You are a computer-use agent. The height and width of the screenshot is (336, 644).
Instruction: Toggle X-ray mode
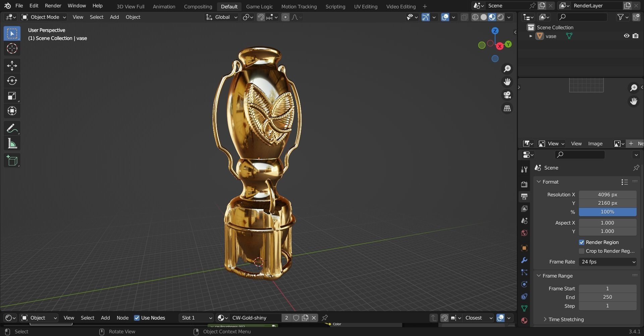click(x=465, y=17)
